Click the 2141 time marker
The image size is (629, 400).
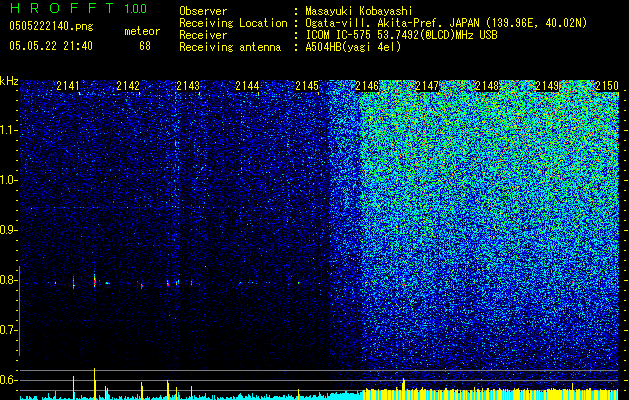pyautogui.click(x=68, y=86)
